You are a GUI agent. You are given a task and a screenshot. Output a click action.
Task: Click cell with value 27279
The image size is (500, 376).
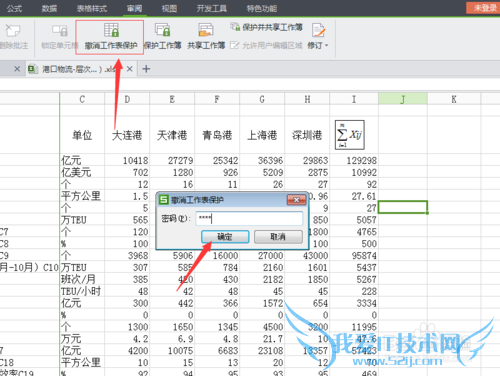pyautogui.click(x=172, y=160)
